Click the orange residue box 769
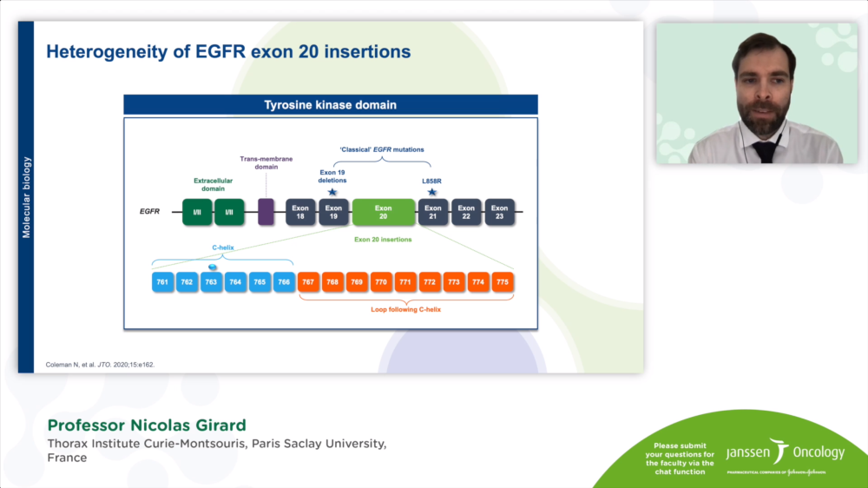The height and width of the screenshot is (488, 868). 357,282
